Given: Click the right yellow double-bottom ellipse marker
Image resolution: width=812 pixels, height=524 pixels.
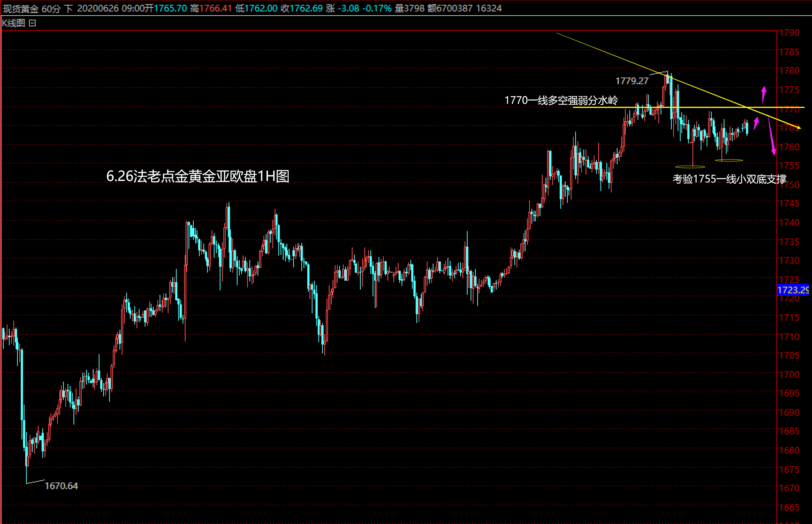Looking at the screenshot, I should (729, 161).
